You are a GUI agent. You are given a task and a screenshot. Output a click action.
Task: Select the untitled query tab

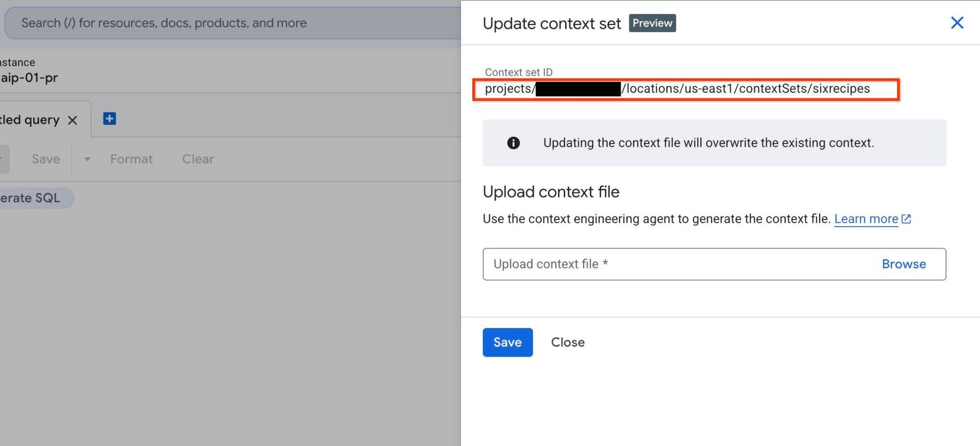(30, 120)
